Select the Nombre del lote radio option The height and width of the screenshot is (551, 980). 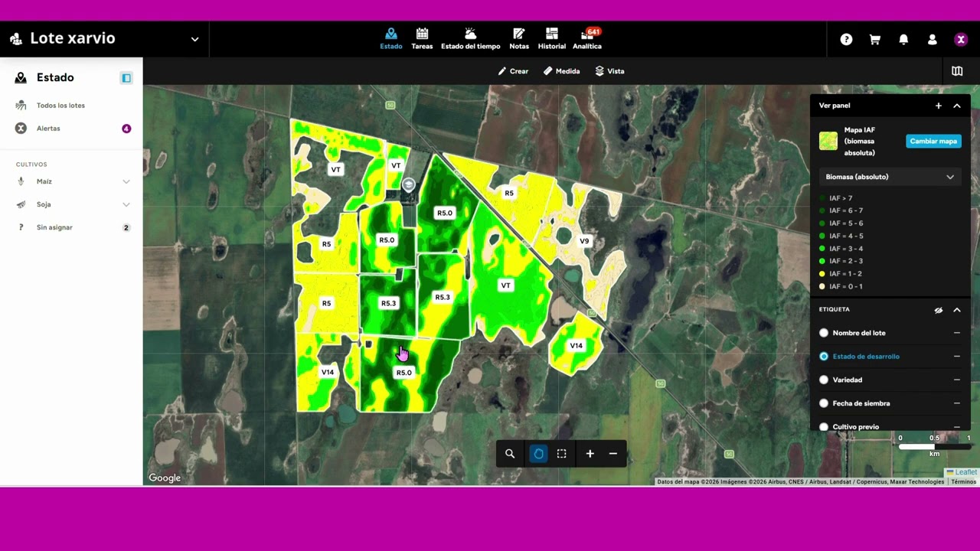pos(824,333)
